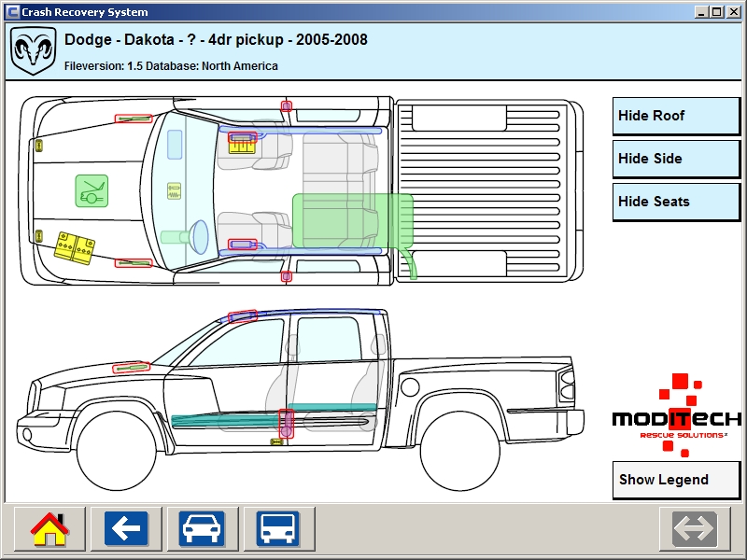
Task: Select the car vehicle icon button
Action: point(203,529)
